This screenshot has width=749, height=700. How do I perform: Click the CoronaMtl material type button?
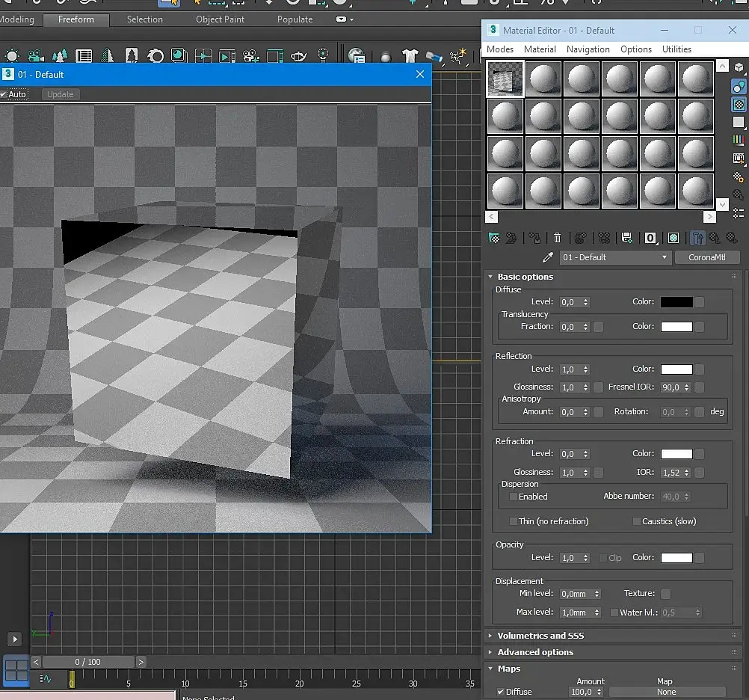706,257
